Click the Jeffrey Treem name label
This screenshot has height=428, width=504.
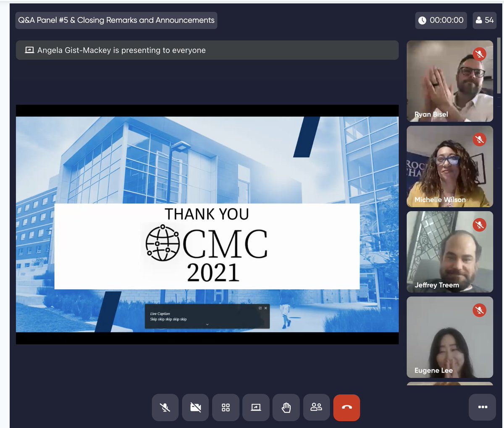click(x=437, y=285)
